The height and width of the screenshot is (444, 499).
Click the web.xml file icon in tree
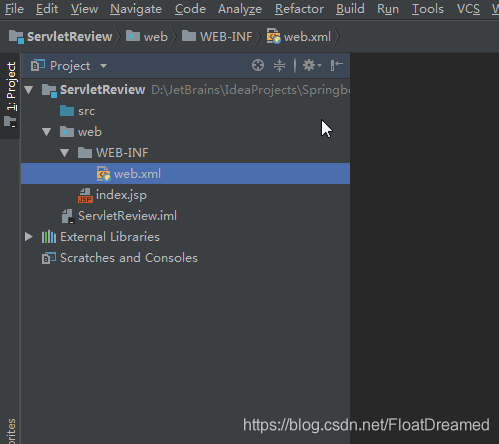[103, 174]
